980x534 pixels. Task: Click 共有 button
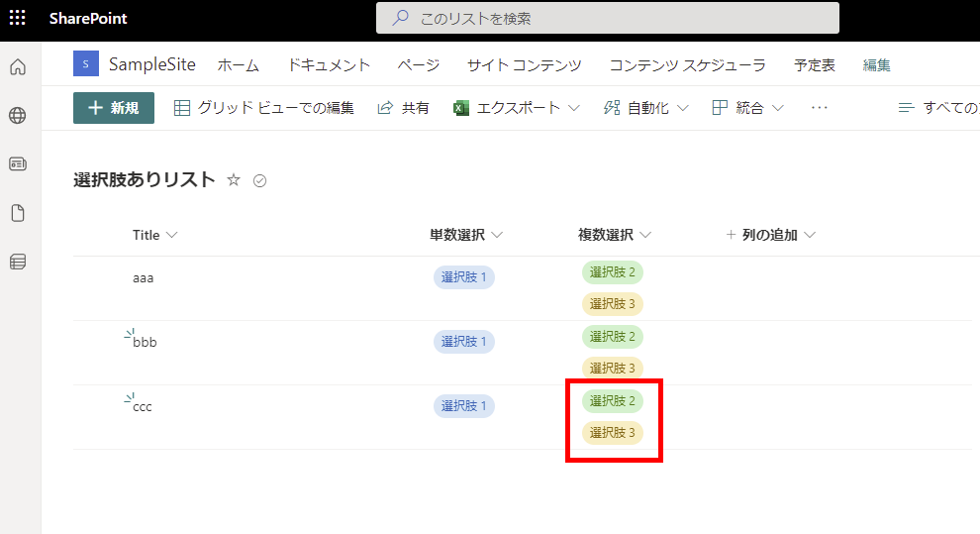[x=403, y=108]
